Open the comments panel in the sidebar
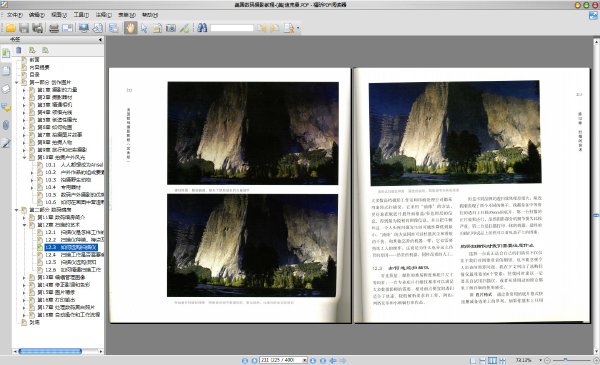Image resolution: width=600 pixels, height=365 pixels. click(x=6, y=108)
